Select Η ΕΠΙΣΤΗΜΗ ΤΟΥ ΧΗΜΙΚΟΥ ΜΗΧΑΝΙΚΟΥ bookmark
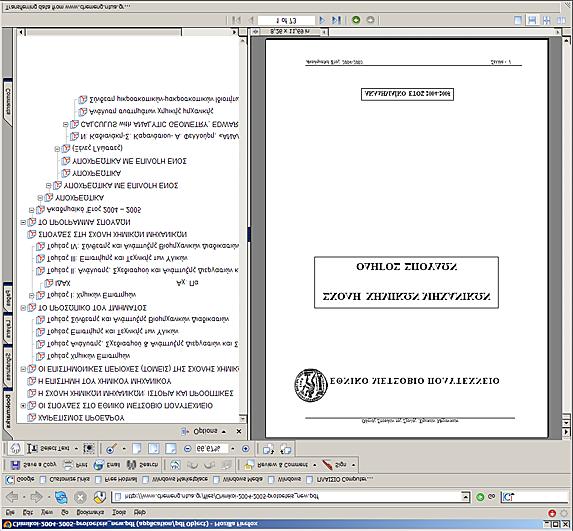The image size is (573, 531). [x=105, y=381]
